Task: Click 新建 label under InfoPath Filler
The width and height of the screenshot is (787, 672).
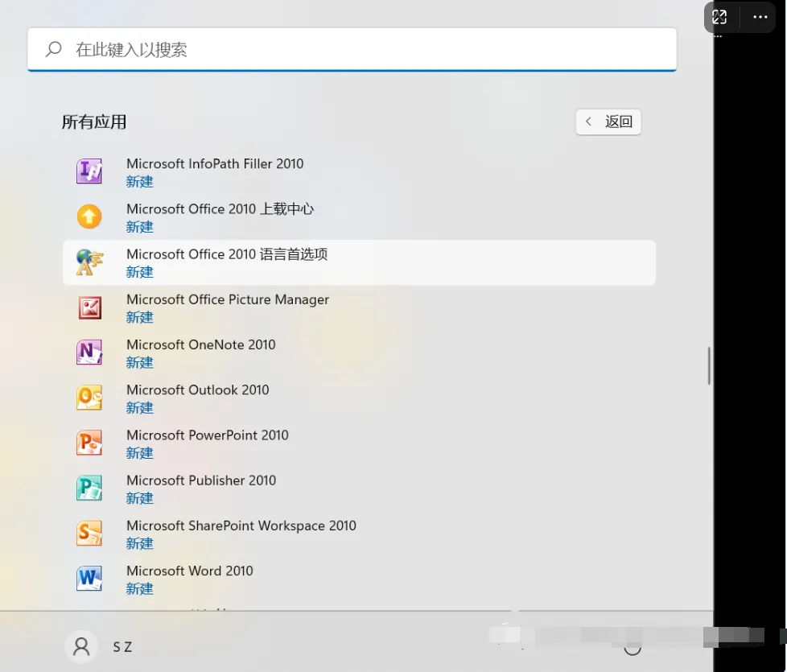Action: tap(139, 182)
